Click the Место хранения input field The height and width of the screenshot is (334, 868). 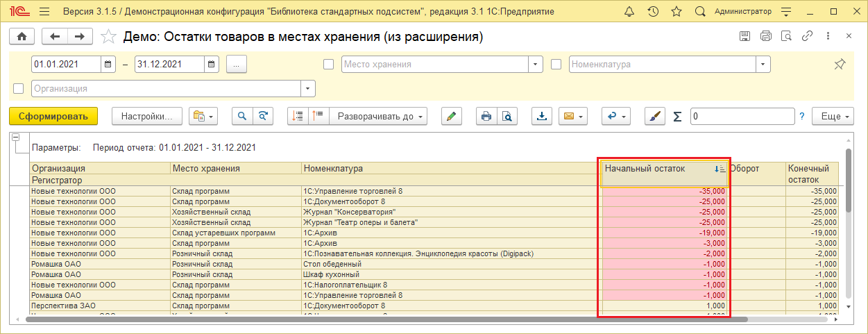[435, 64]
